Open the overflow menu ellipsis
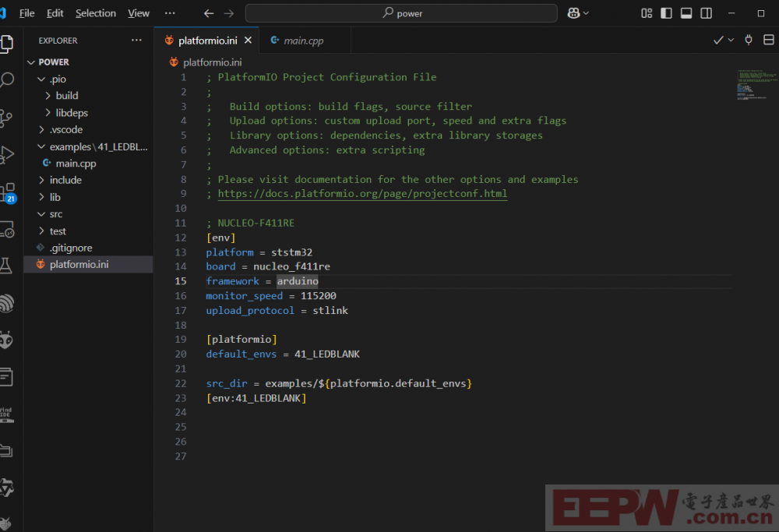 click(170, 13)
